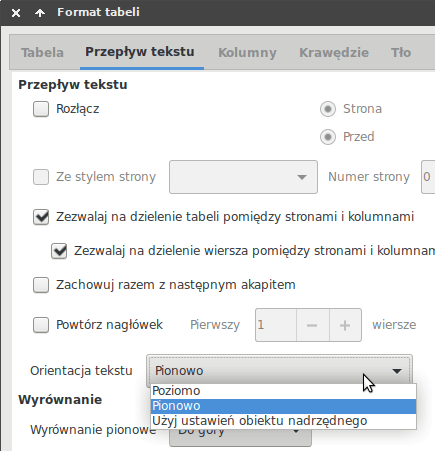Toggle Ze stylem strony checkbox
Image resolution: width=435 pixels, height=451 pixels.
41,177
